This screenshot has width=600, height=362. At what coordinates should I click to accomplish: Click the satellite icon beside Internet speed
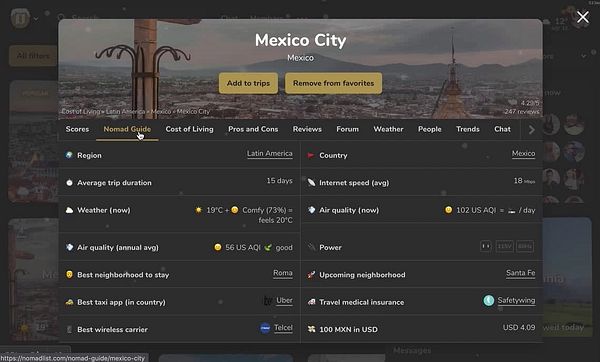[311, 183]
